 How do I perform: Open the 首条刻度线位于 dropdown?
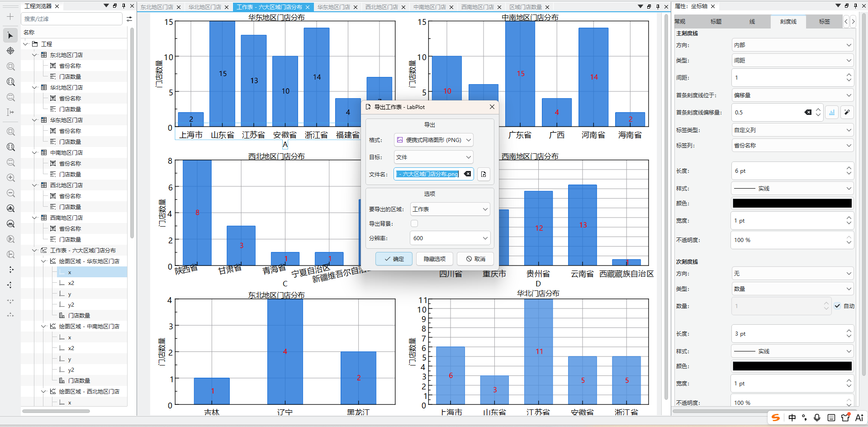792,95
